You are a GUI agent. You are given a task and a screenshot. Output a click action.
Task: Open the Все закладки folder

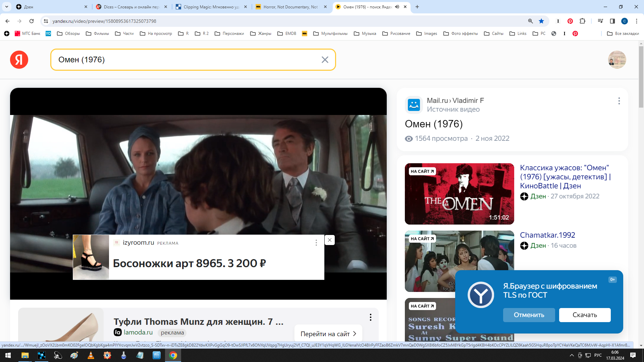(623, 34)
